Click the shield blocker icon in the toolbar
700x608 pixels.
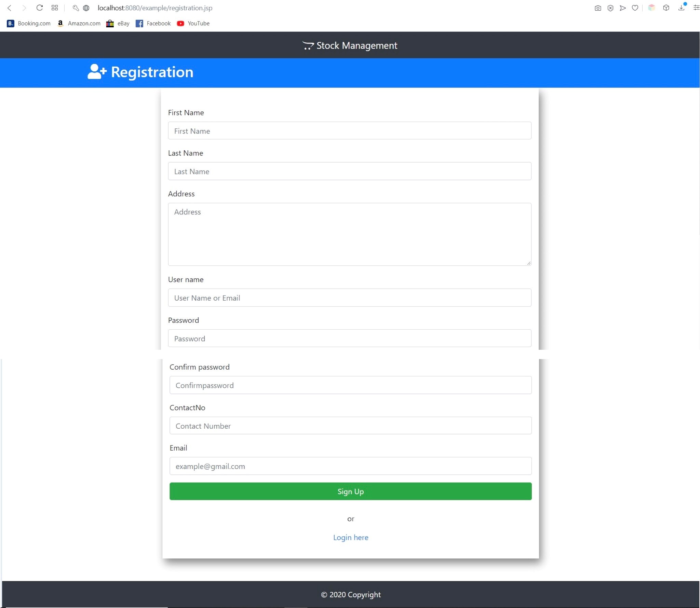610,8
